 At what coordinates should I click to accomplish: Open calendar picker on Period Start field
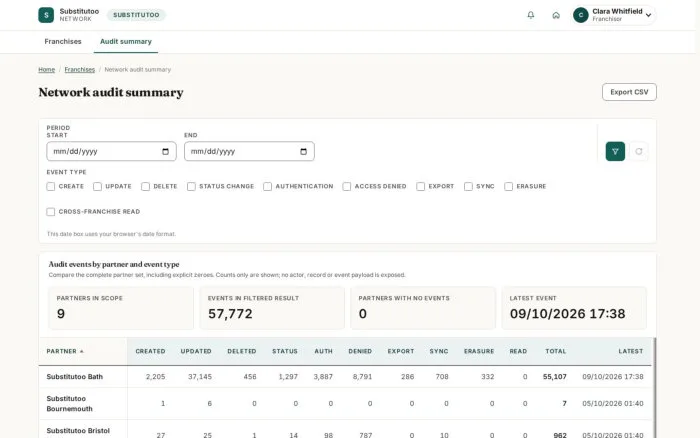166,151
